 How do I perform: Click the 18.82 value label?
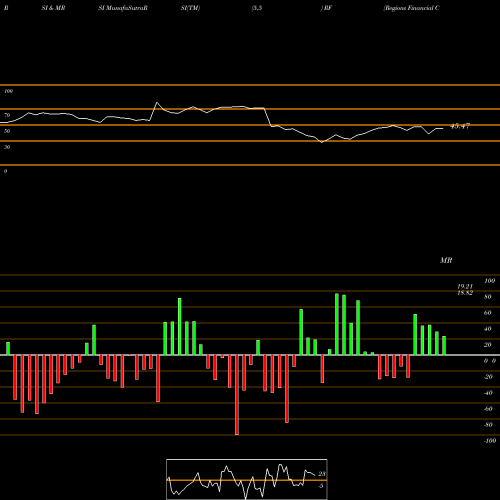[x=465, y=293]
